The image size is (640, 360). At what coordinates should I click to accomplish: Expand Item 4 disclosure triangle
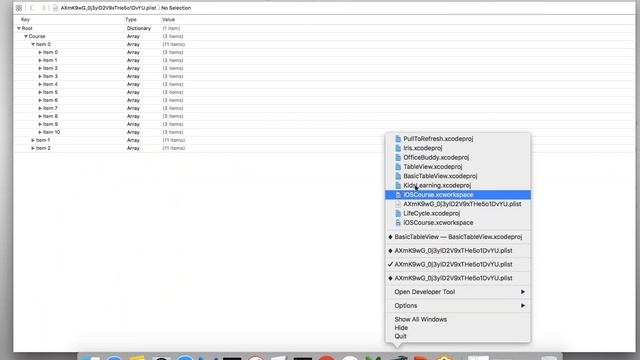[40, 84]
